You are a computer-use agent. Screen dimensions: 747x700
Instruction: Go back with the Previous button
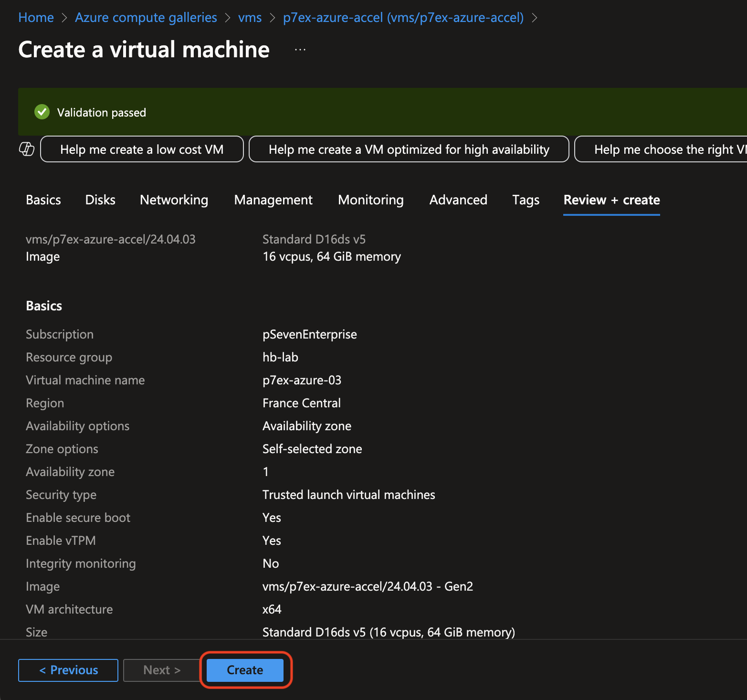[68, 670]
